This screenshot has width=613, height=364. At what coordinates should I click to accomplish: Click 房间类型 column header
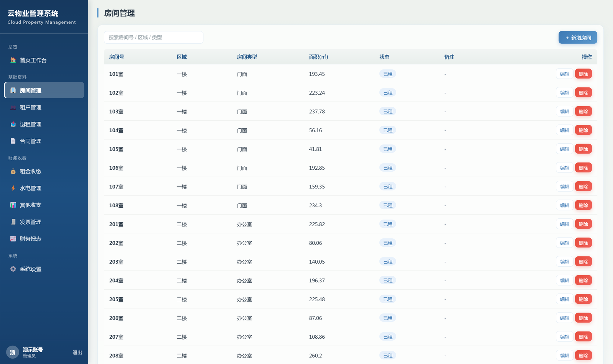(247, 57)
